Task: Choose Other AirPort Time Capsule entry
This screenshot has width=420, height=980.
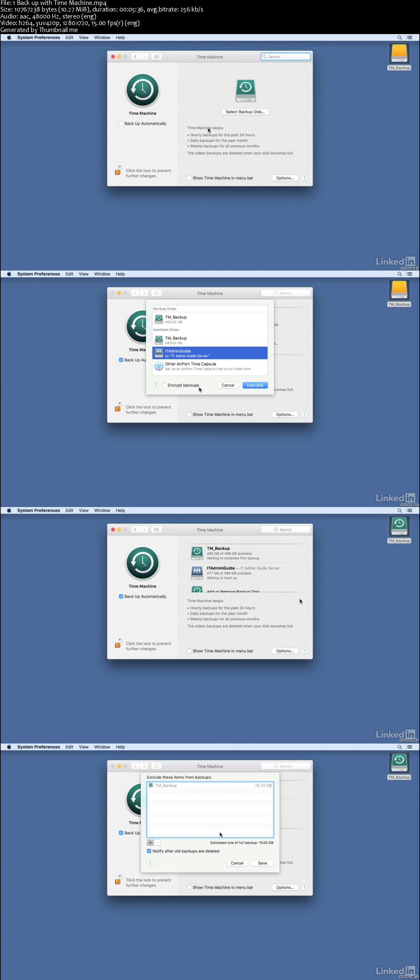Action: click(210, 366)
